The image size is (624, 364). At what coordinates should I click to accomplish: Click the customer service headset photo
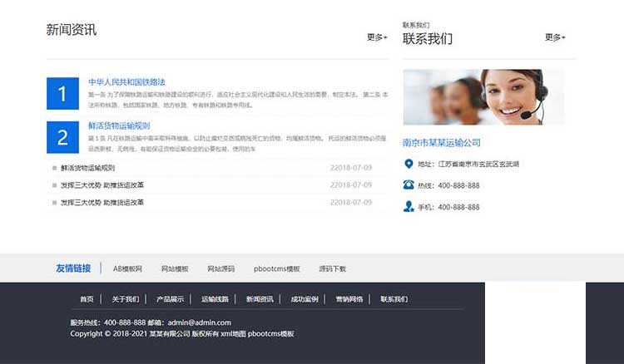pyautogui.click(x=483, y=97)
